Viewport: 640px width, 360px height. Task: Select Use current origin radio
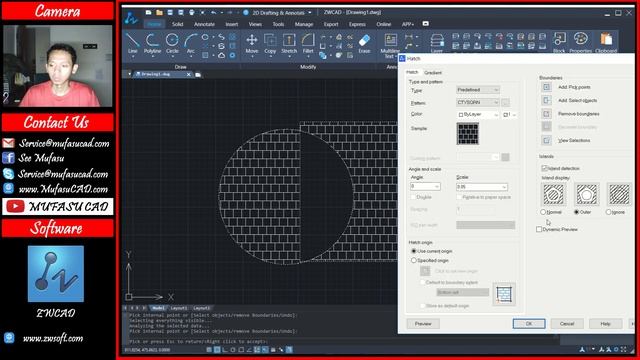click(413, 251)
